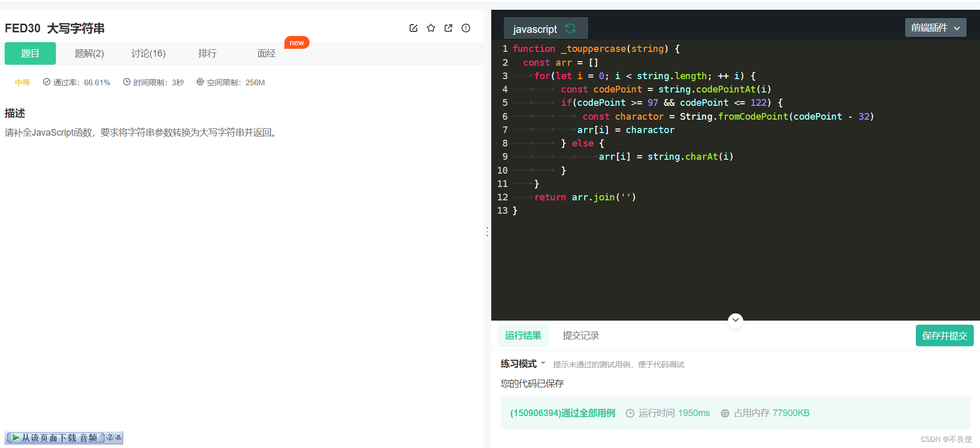Click the if codePoint condition line
This screenshot has height=448, width=980.
671,103
